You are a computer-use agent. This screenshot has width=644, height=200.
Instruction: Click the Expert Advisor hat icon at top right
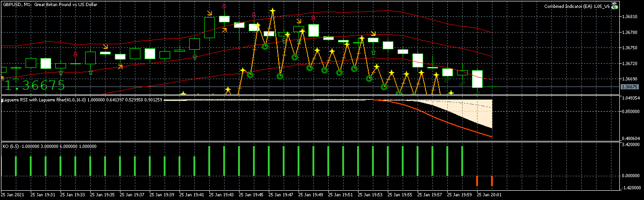tap(614, 6)
